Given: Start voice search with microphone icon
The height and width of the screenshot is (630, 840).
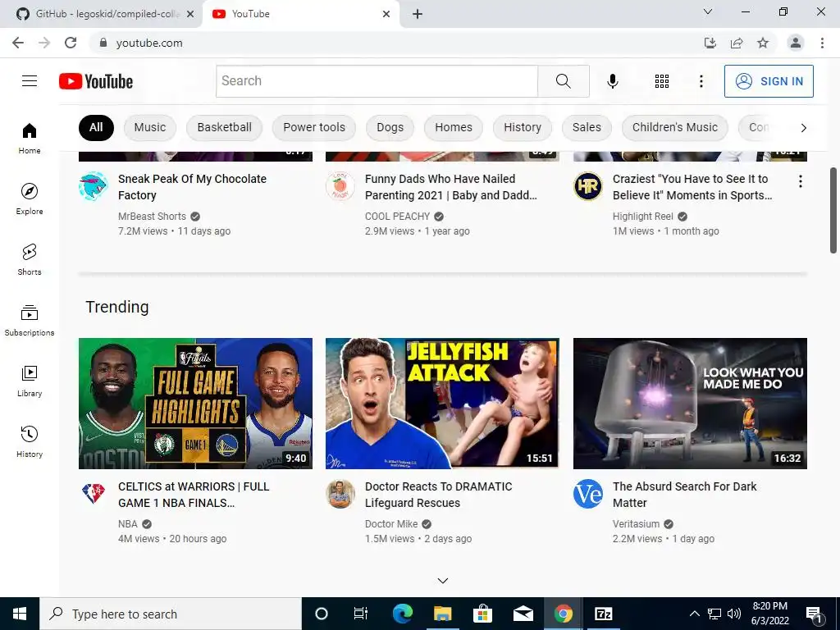Looking at the screenshot, I should (x=612, y=81).
